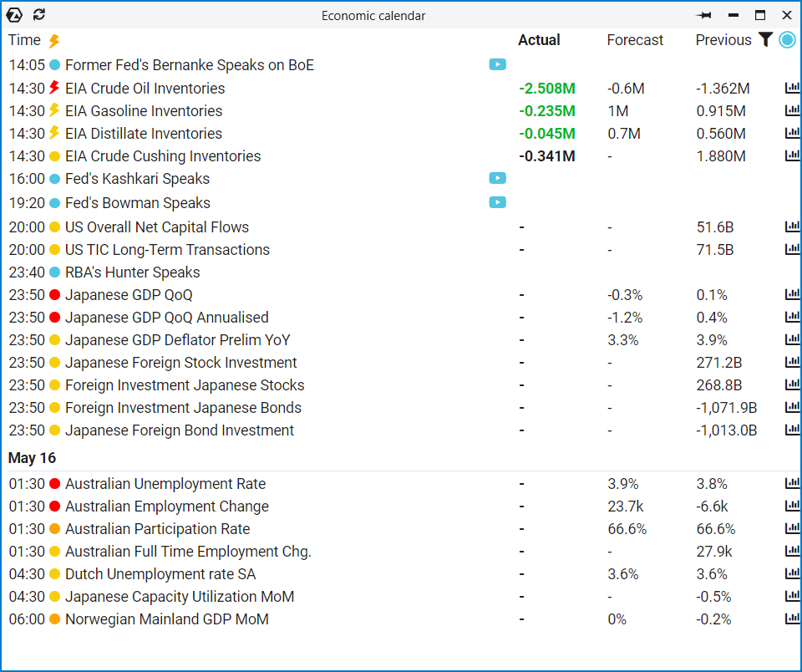Toggle the blue circle indicator beside filter

pos(787,39)
